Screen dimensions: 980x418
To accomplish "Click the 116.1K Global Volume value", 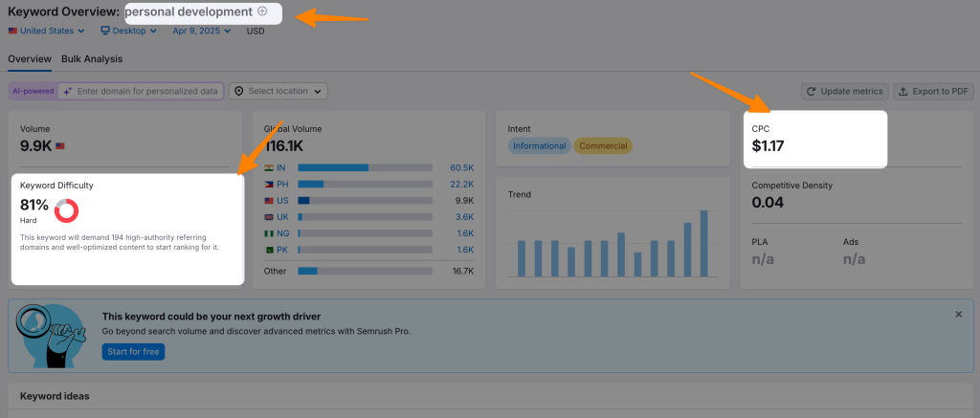I will tap(283, 146).
